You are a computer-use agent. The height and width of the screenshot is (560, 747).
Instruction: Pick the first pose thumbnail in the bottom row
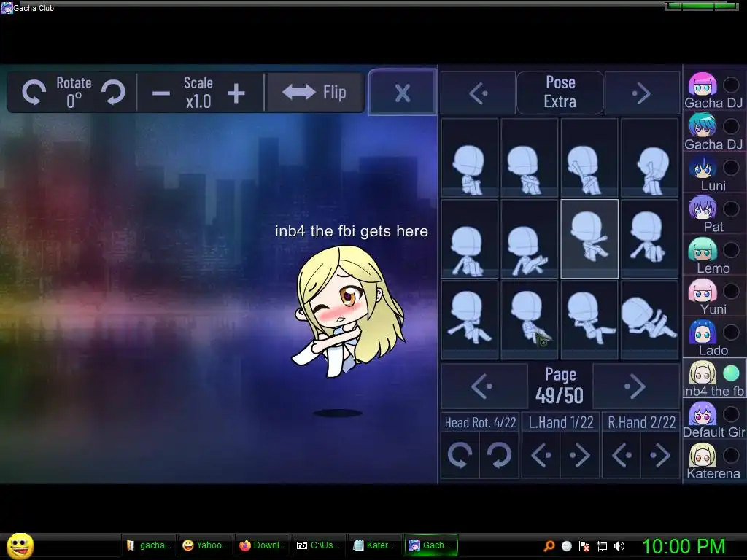pos(470,319)
